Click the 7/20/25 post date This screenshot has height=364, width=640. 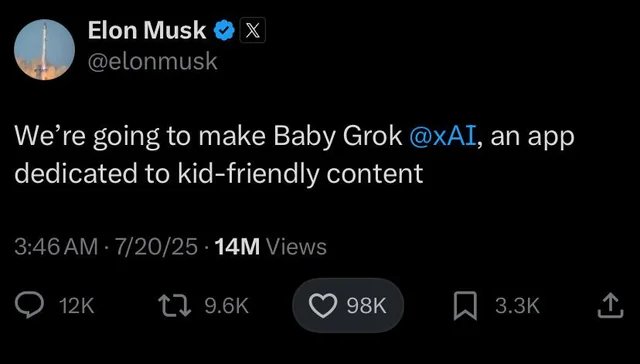tap(156, 247)
